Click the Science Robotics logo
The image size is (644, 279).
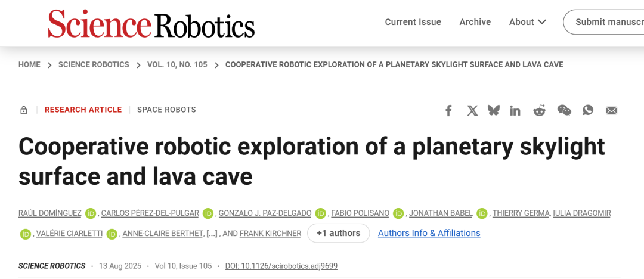tap(151, 23)
